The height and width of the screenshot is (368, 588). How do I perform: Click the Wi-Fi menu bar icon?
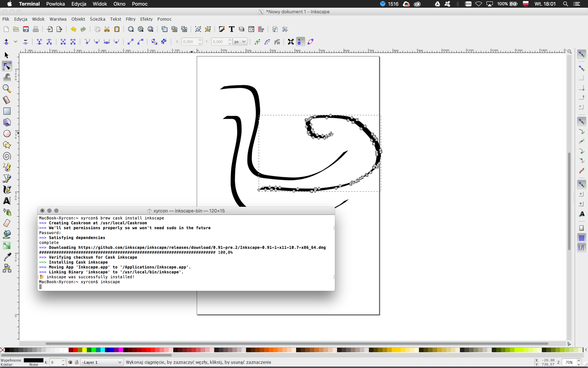[x=479, y=4]
